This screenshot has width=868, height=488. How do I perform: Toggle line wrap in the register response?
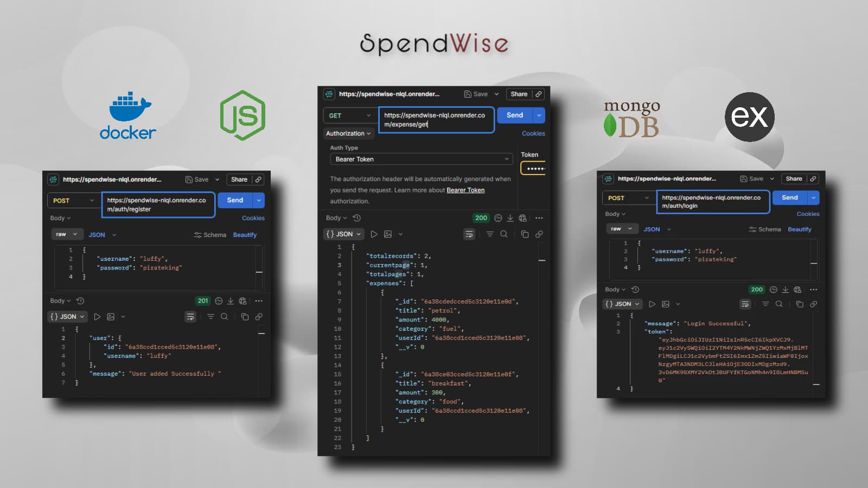[x=190, y=317]
